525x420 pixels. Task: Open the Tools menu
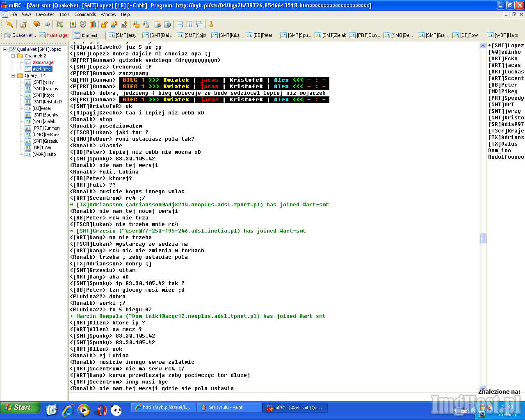[x=64, y=14]
